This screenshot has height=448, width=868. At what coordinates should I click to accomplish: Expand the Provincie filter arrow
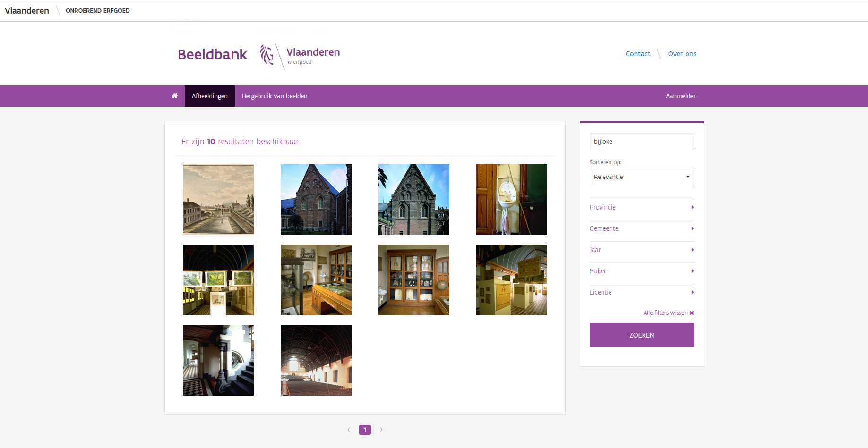pyautogui.click(x=692, y=207)
